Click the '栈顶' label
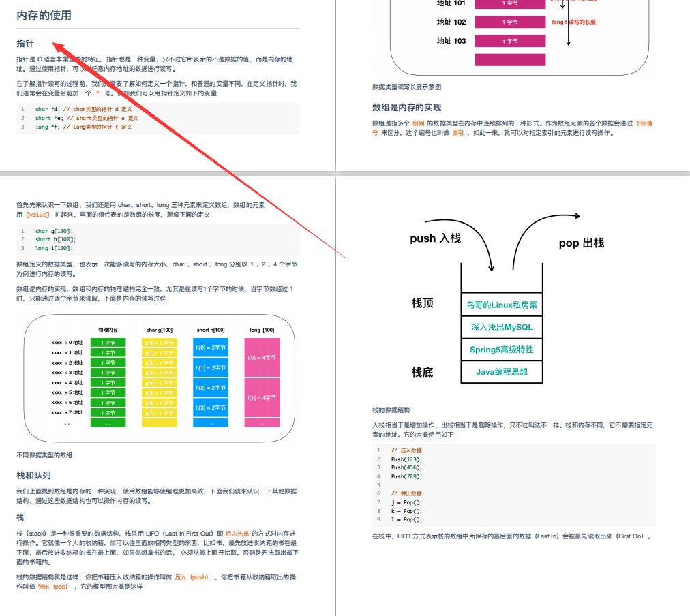This screenshot has height=616, width=690. (x=422, y=303)
